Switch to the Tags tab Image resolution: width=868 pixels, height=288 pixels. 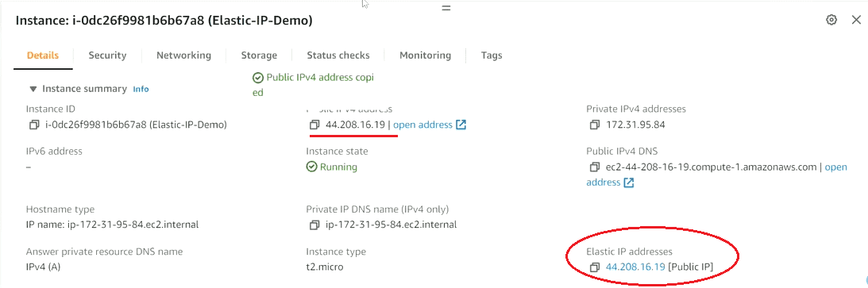point(492,56)
